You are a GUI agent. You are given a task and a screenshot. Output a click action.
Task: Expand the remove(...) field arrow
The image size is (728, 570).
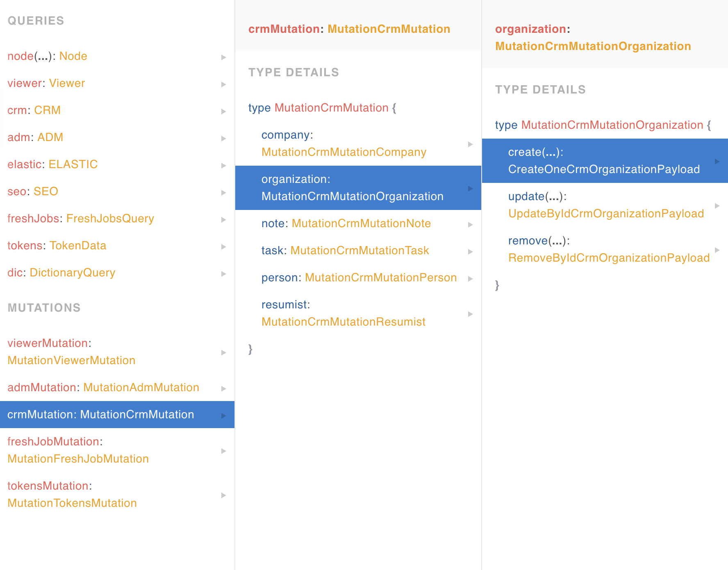click(717, 250)
